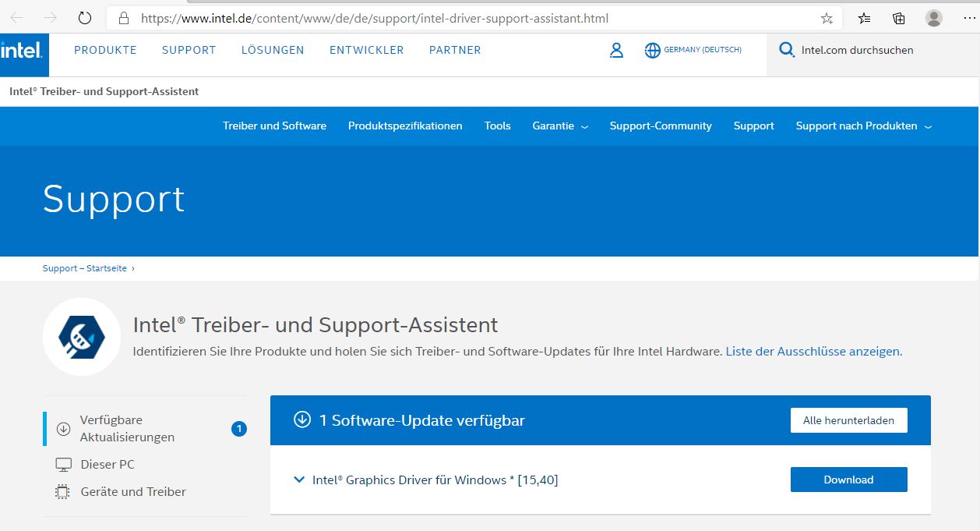The image size is (980, 531).
Task: Click the Verfügbare Aktualisierungen download icon
Action: pyautogui.click(x=64, y=429)
